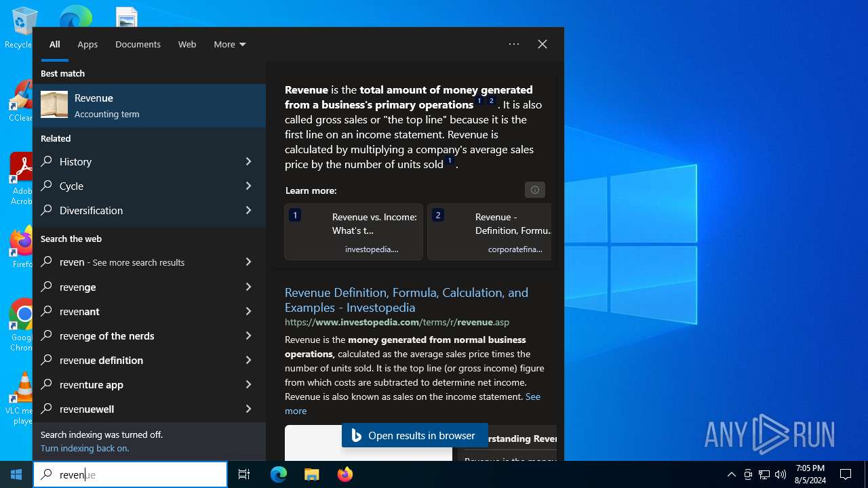The width and height of the screenshot is (868, 488).
Task: Open the Adobe Acrobat desktop shortcut
Action: tap(20, 178)
